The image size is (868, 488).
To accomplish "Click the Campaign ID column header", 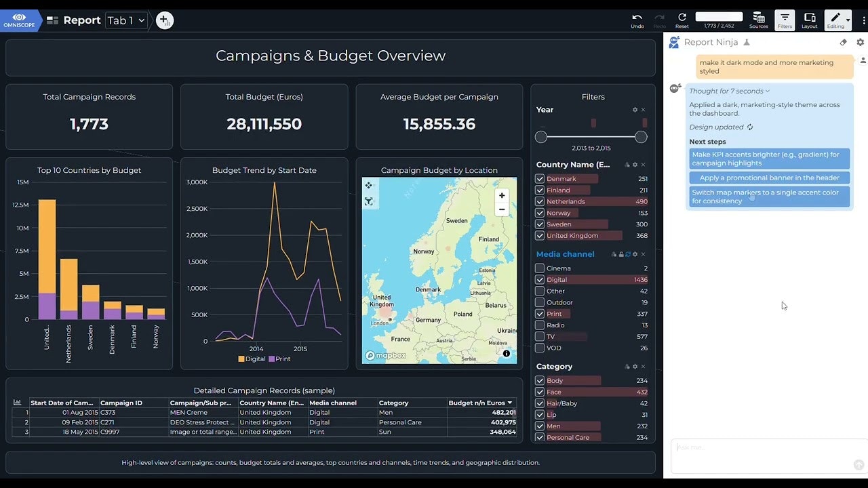I will tap(134, 403).
